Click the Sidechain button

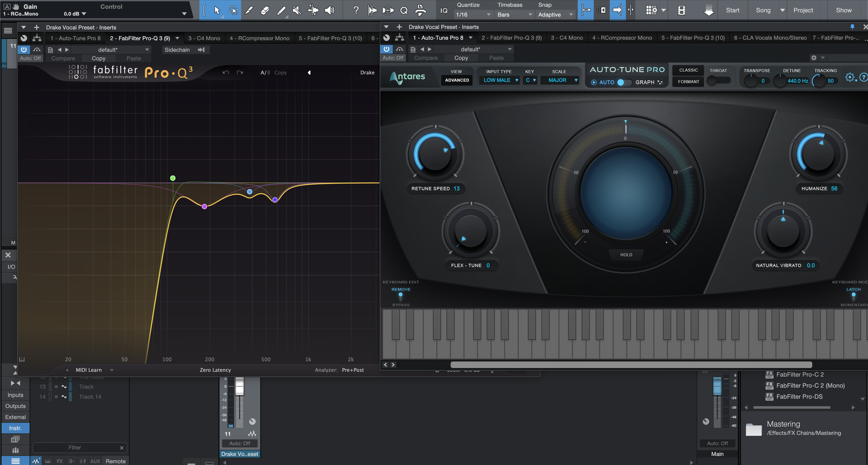tap(177, 50)
